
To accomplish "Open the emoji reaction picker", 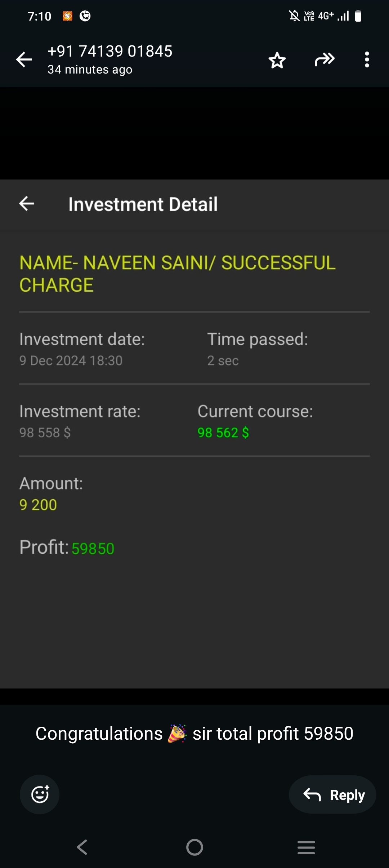I will [40, 794].
